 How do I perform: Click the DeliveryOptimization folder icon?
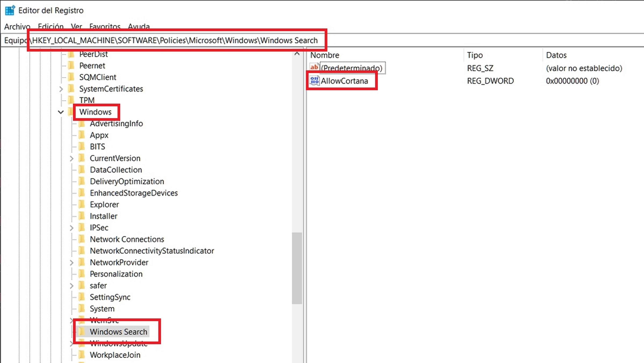tap(82, 181)
